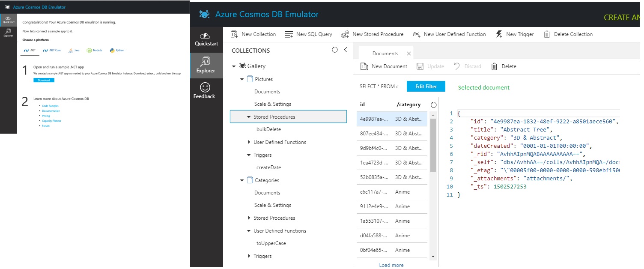Refresh the Collections tree

pyautogui.click(x=335, y=50)
